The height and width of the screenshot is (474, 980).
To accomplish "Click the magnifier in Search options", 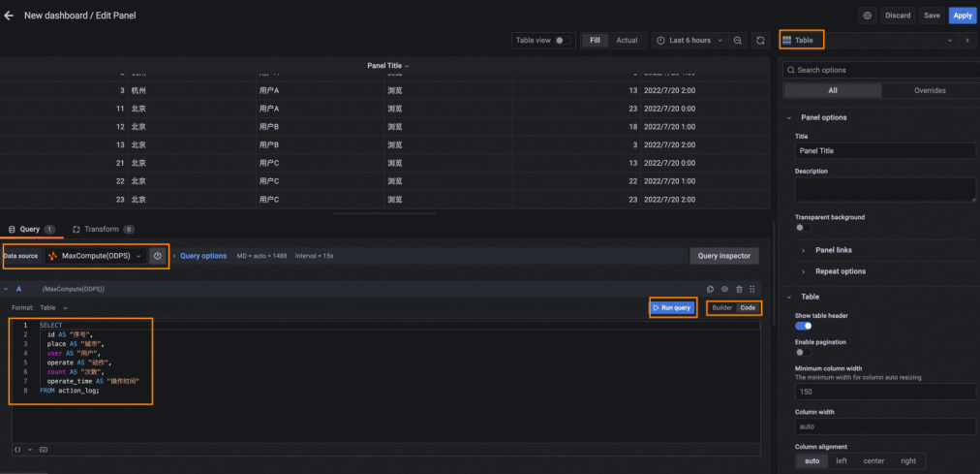I will pos(791,70).
